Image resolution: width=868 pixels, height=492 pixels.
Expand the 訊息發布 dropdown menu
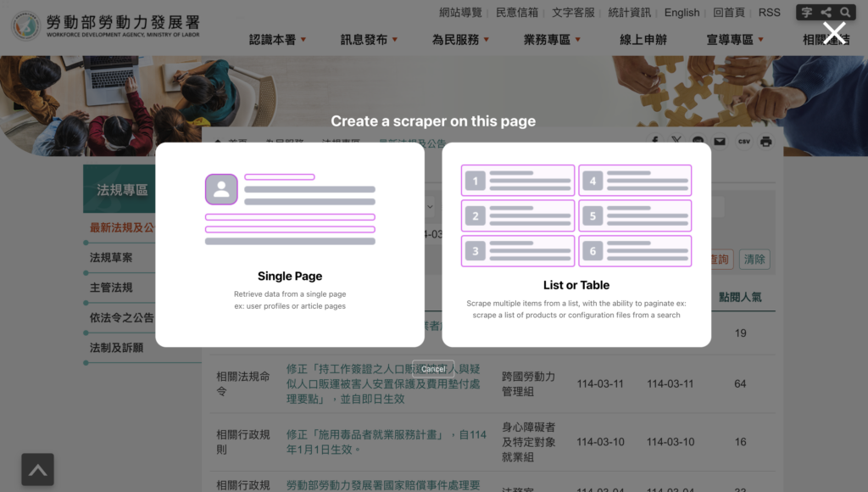[x=369, y=40]
